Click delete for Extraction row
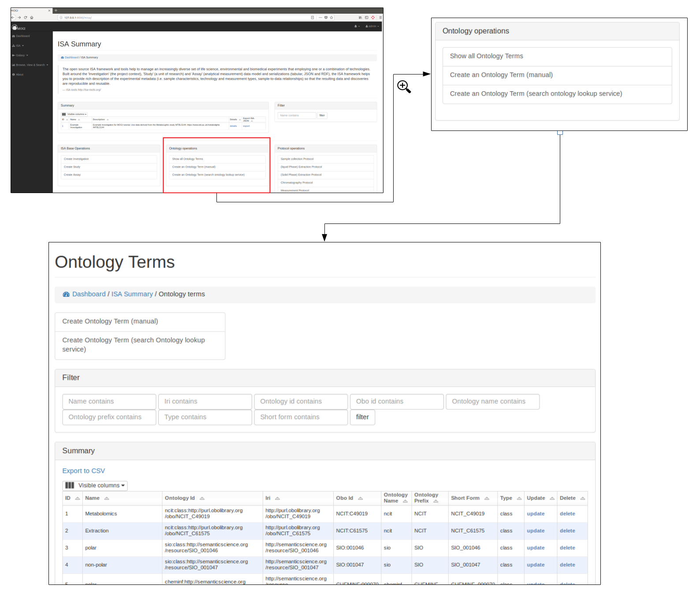This screenshot has height=614, width=700. pos(567,531)
